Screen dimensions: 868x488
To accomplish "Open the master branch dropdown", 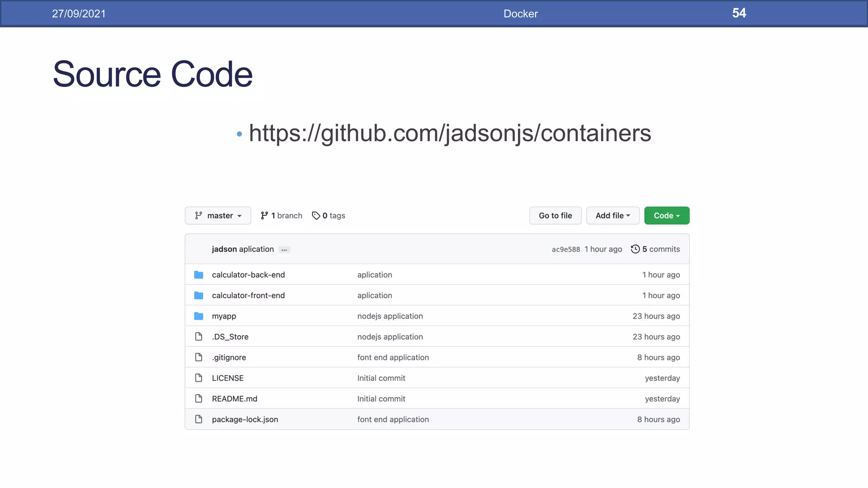I will (218, 216).
